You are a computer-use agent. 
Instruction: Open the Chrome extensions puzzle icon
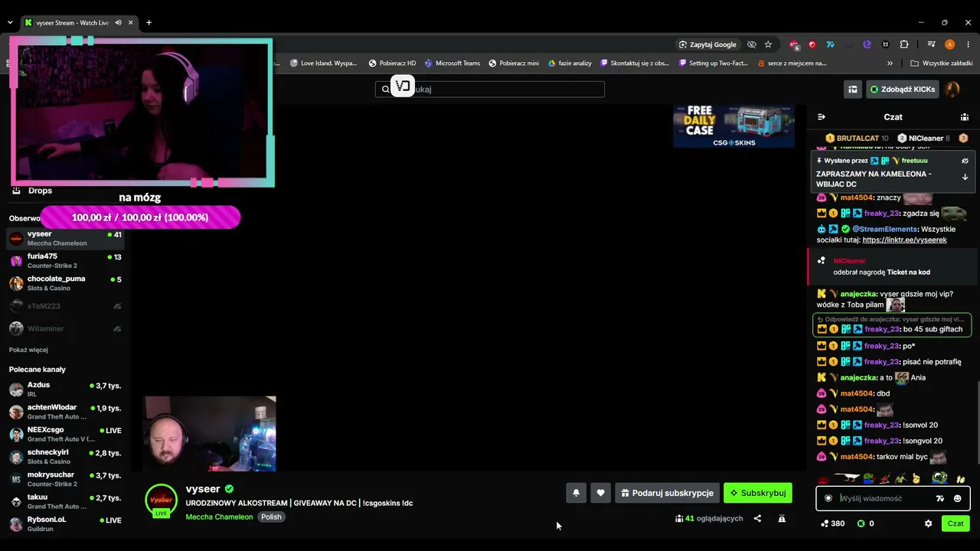tap(904, 44)
